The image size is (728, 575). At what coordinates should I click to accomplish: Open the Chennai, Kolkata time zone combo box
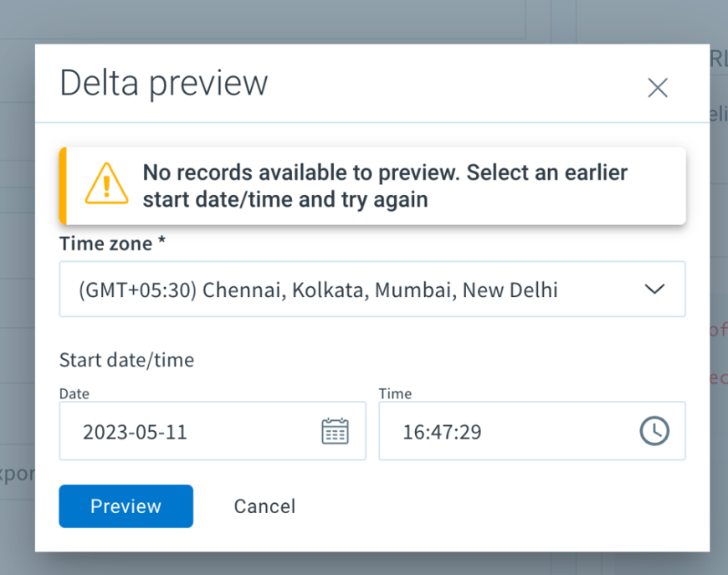pos(372,290)
